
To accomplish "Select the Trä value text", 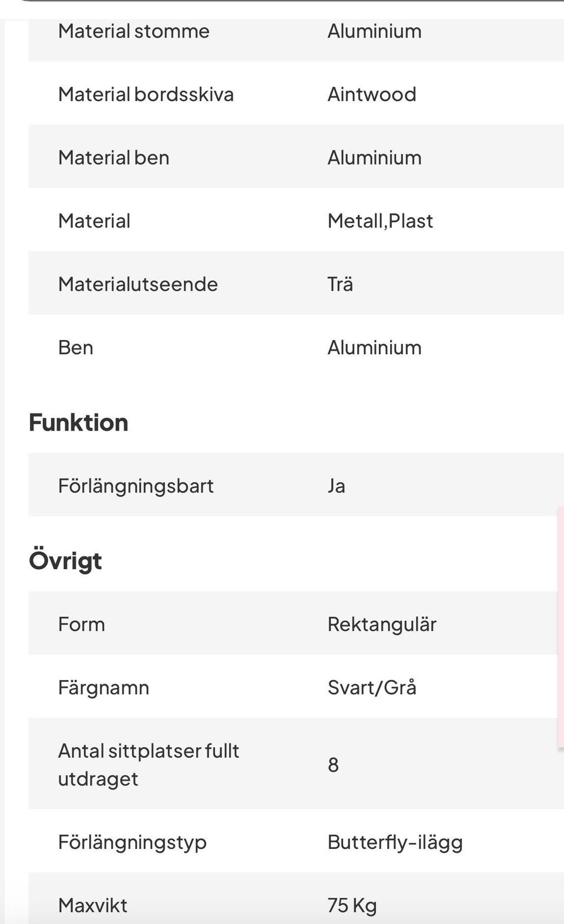I will tap(340, 284).
